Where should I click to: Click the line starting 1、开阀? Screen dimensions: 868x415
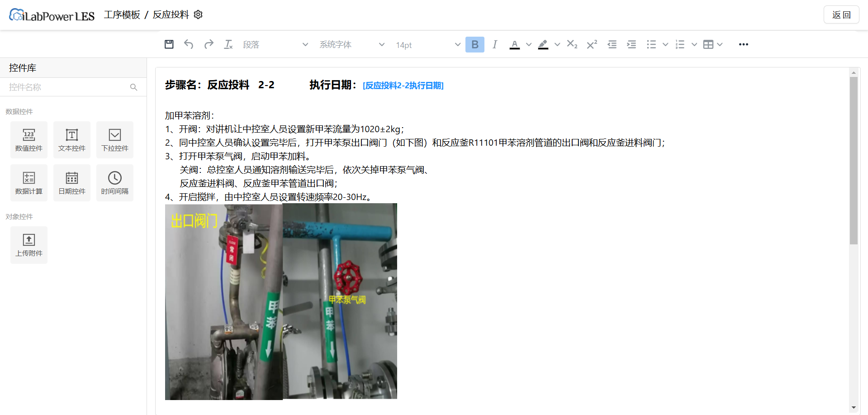[x=285, y=129]
